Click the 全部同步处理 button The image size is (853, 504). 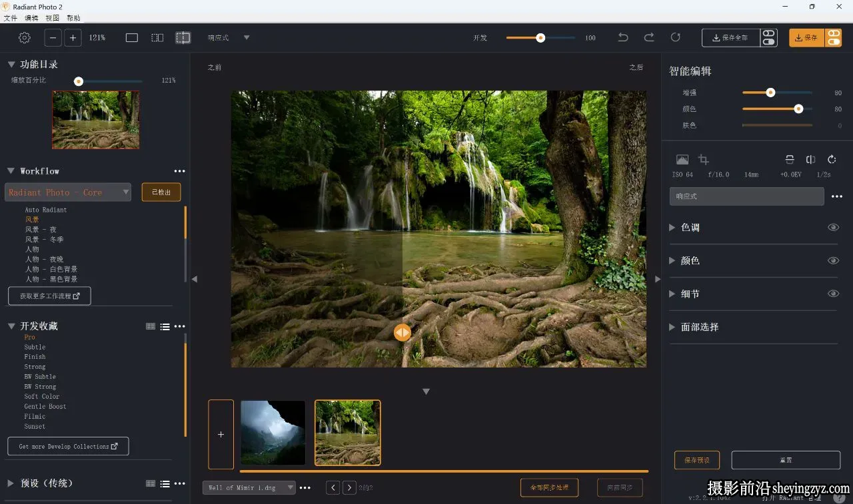pos(549,487)
